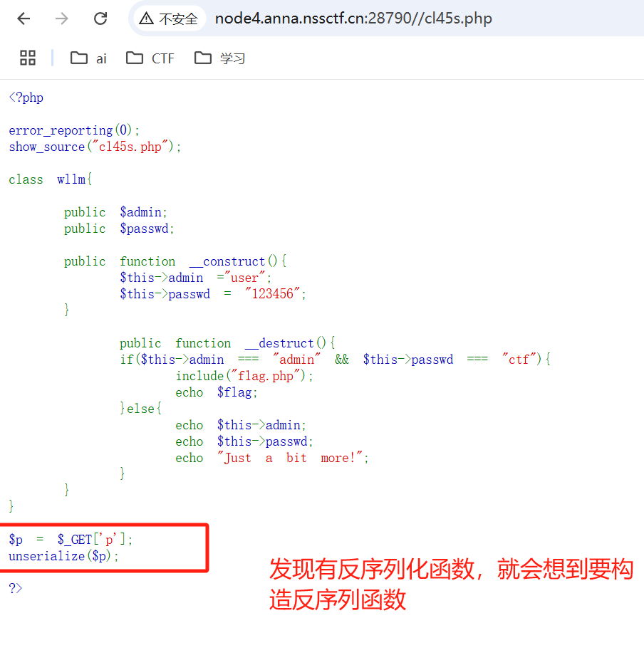Open the CTF bookmarks folder
Screen dimensions: 644x660
150,58
